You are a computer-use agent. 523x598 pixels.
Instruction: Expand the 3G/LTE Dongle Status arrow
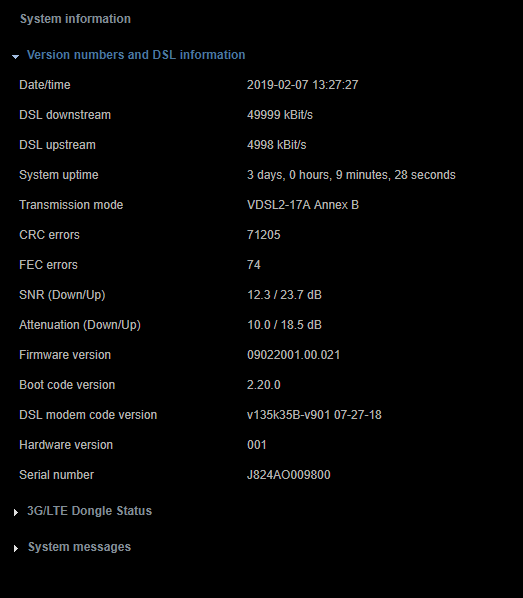click(x=16, y=512)
